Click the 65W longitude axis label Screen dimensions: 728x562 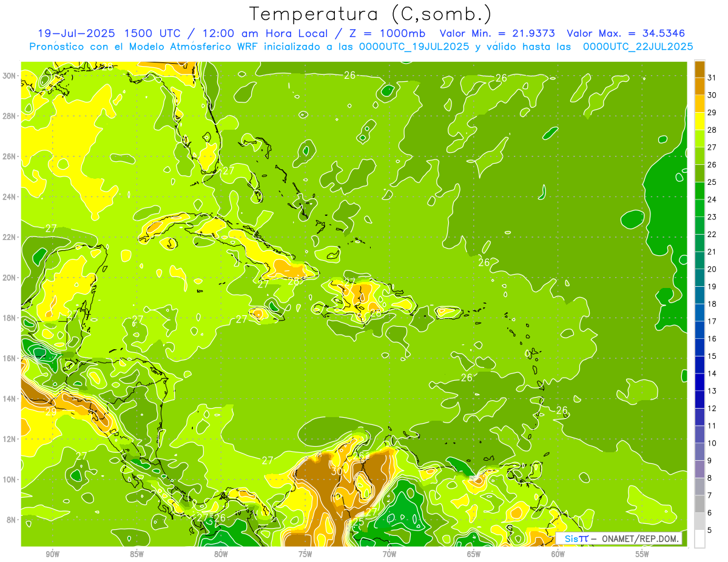click(474, 555)
